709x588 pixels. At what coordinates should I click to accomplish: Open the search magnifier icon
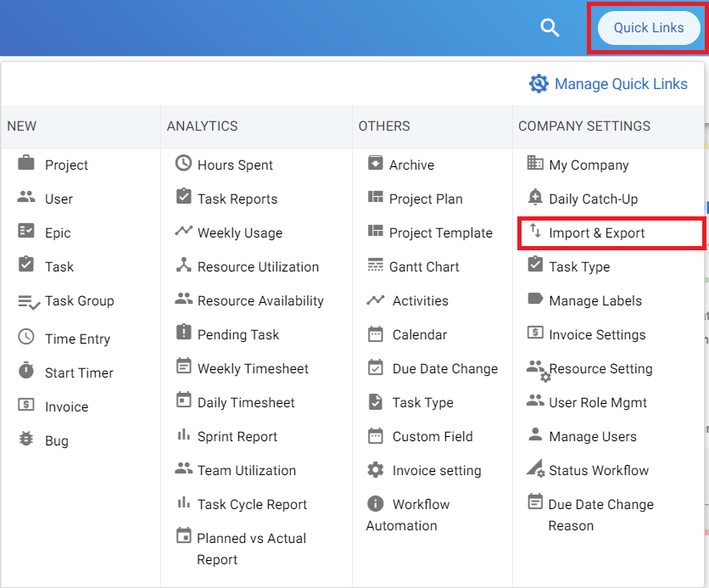[x=550, y=28]
